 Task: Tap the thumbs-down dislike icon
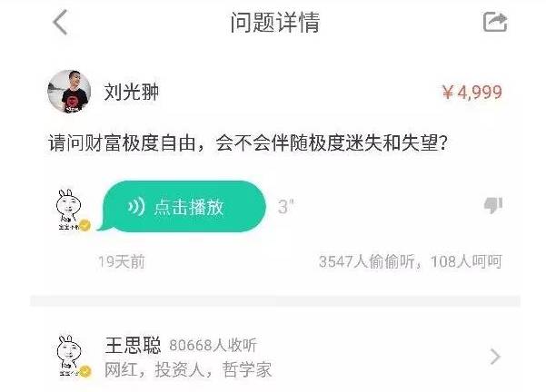click(x=493, y=205)
